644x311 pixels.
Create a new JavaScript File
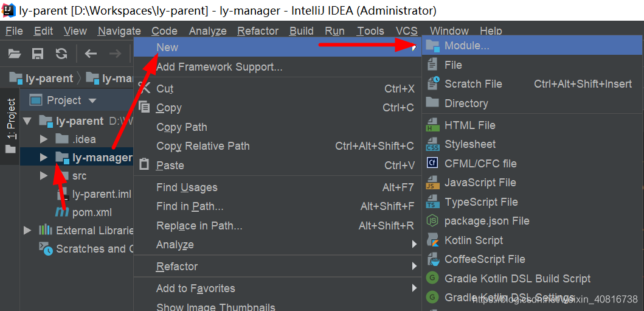click(x=480, y=183)
